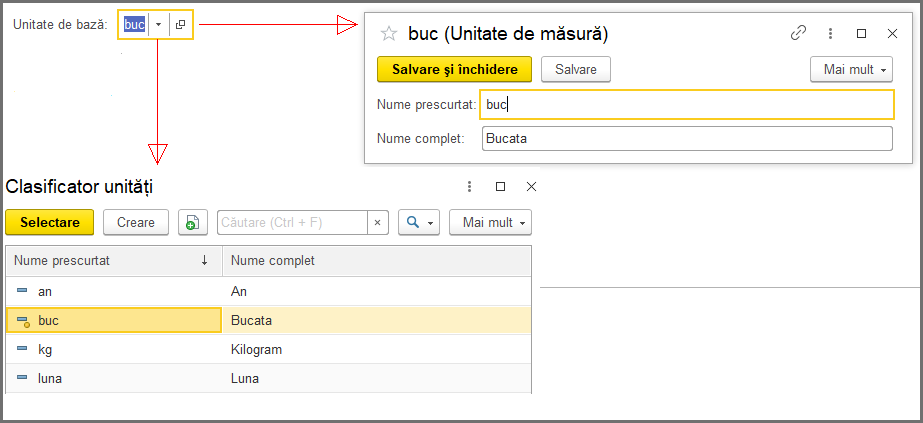Clear search with the x button
Viewport: 923px width, 423px height.
(378, 222)
